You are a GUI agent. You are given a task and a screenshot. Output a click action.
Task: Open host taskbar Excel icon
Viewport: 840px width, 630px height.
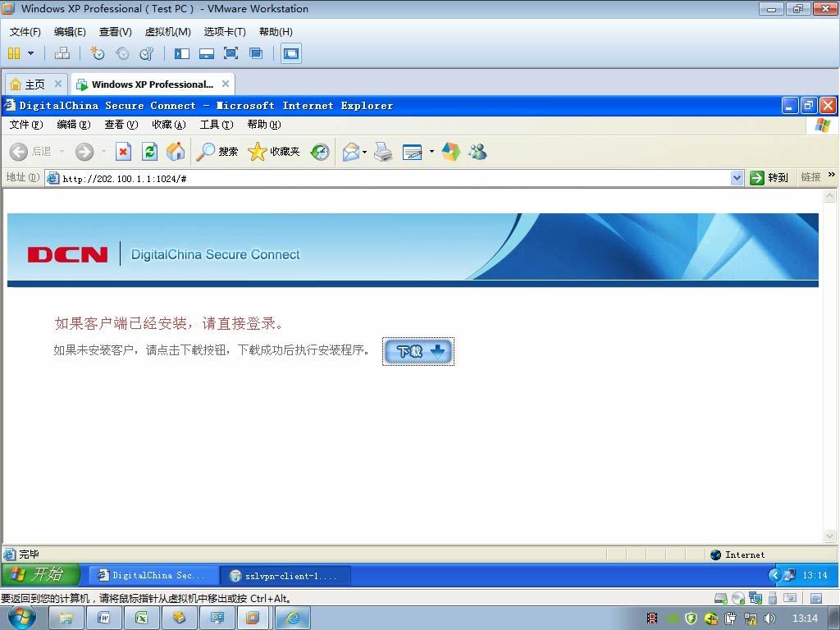[x=141, y=619]
